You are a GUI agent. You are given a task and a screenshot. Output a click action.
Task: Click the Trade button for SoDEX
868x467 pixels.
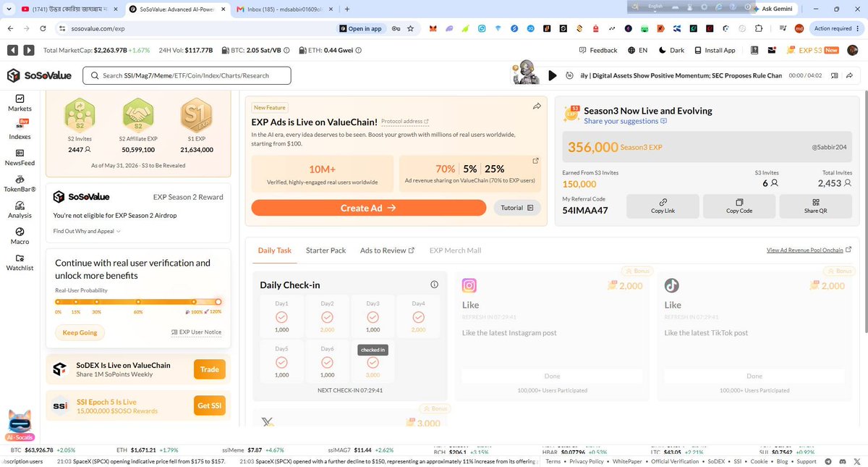click(210, 369)
